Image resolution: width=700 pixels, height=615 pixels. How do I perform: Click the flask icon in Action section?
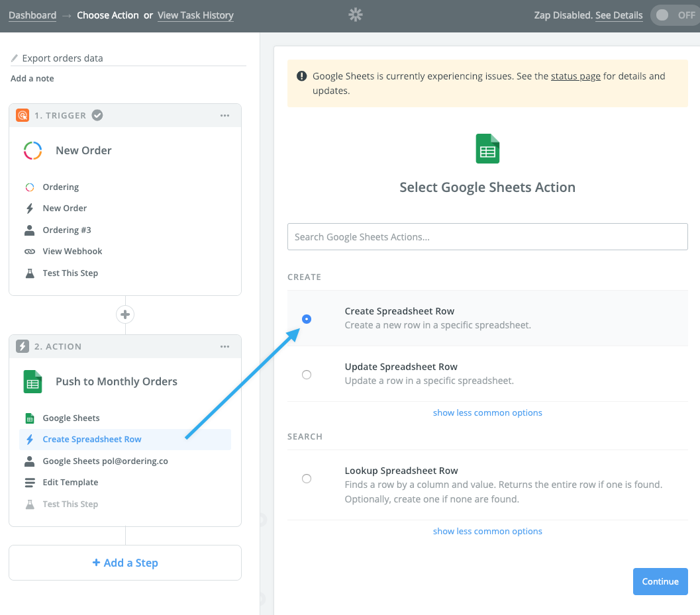(x=30, y=504)
